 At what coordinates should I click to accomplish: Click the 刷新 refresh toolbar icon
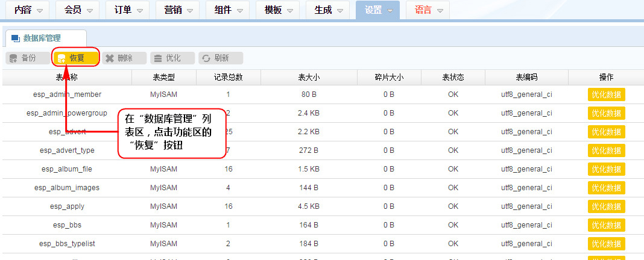(206, 58)
